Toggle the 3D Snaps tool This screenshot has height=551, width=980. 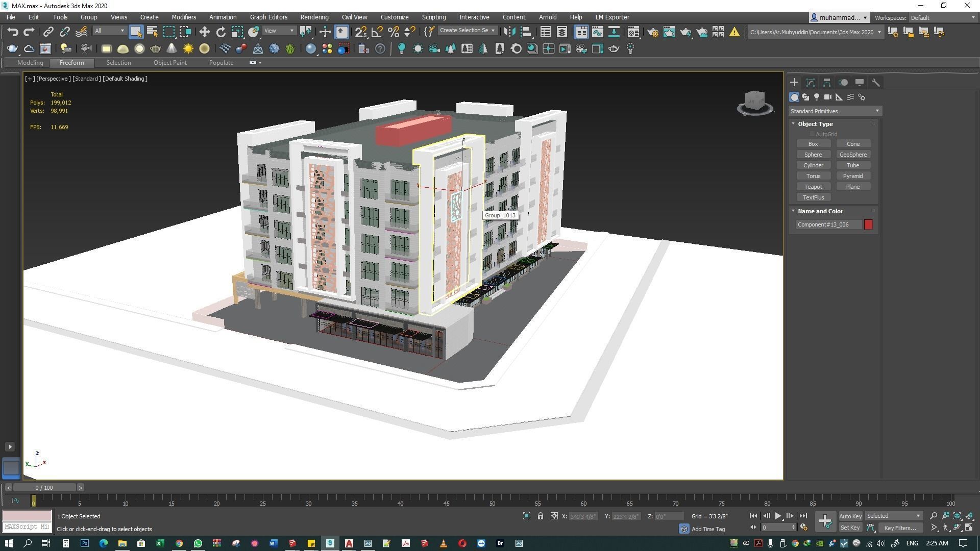tap(361, 32)
